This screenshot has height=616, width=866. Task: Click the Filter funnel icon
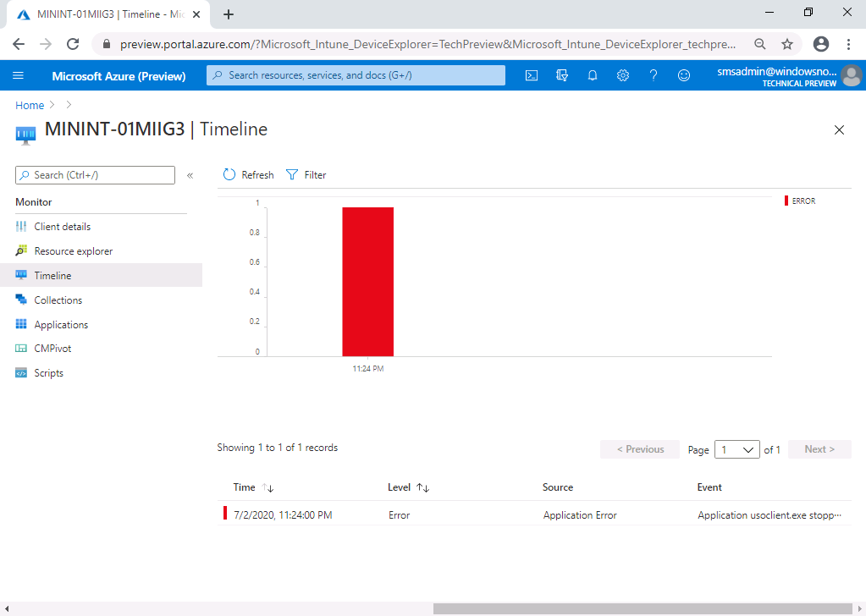[291, 174]
